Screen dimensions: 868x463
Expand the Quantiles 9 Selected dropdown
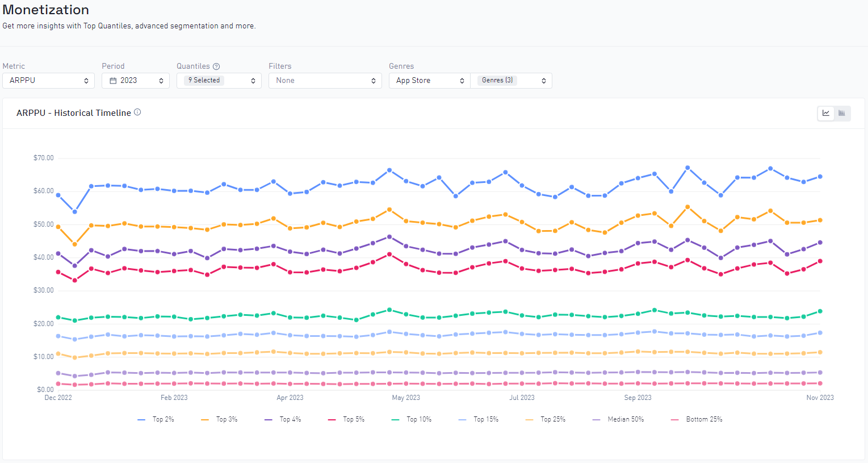[x=219, y=81]
